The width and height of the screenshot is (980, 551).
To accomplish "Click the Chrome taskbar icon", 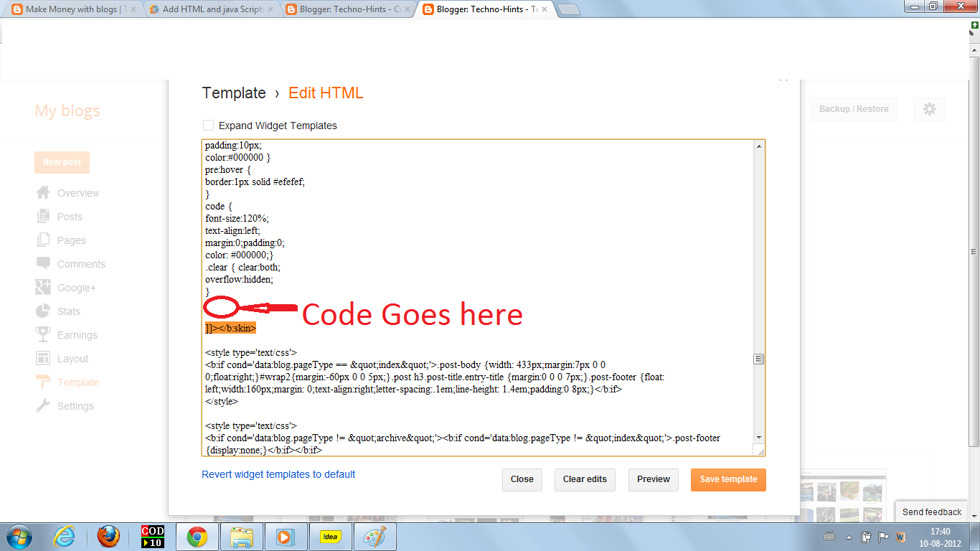I will 197,537.
